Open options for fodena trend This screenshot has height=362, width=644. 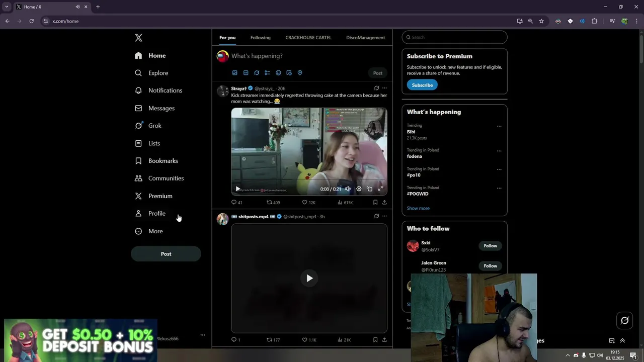pos(499,151)
